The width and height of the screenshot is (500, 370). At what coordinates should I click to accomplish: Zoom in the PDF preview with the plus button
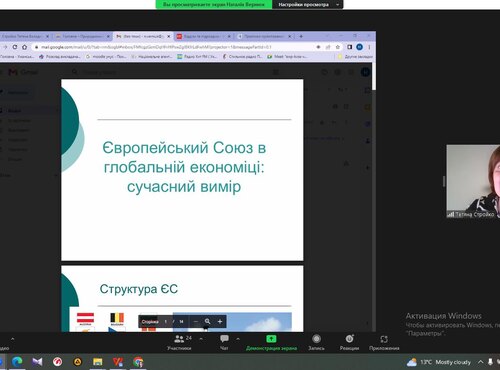[x=220, y=321]
